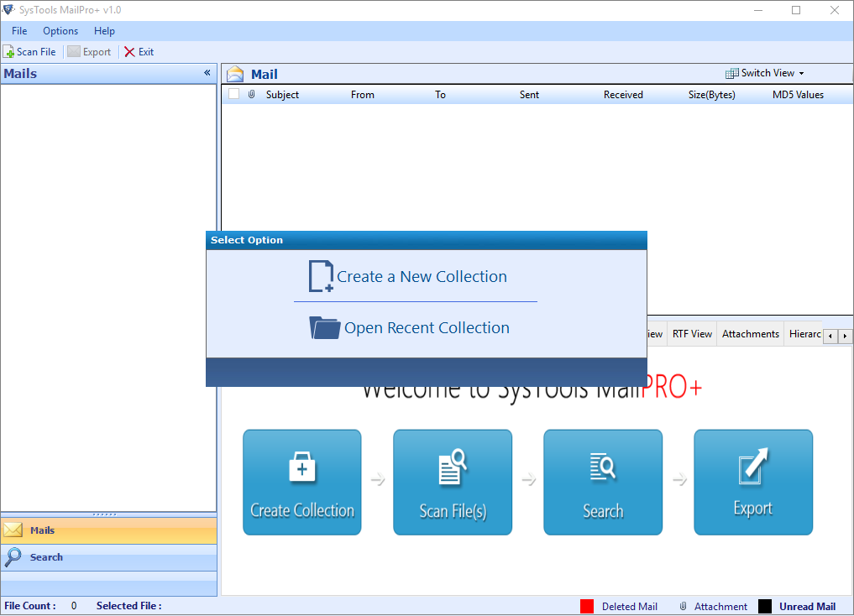This screenshot has height=616, width=854.
Task: Sort by the Sent column header
Action: click(529, 95)
